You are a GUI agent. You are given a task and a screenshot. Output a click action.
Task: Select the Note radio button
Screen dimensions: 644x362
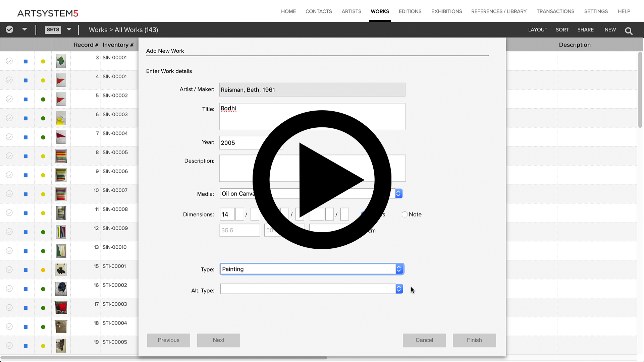pyautogui.click(x=405, y=214)
